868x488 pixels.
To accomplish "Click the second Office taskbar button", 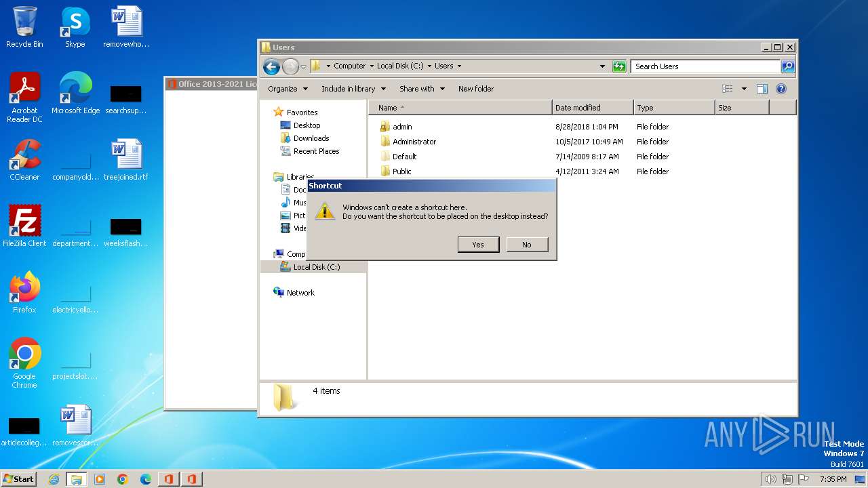I will tap(191, 479).
